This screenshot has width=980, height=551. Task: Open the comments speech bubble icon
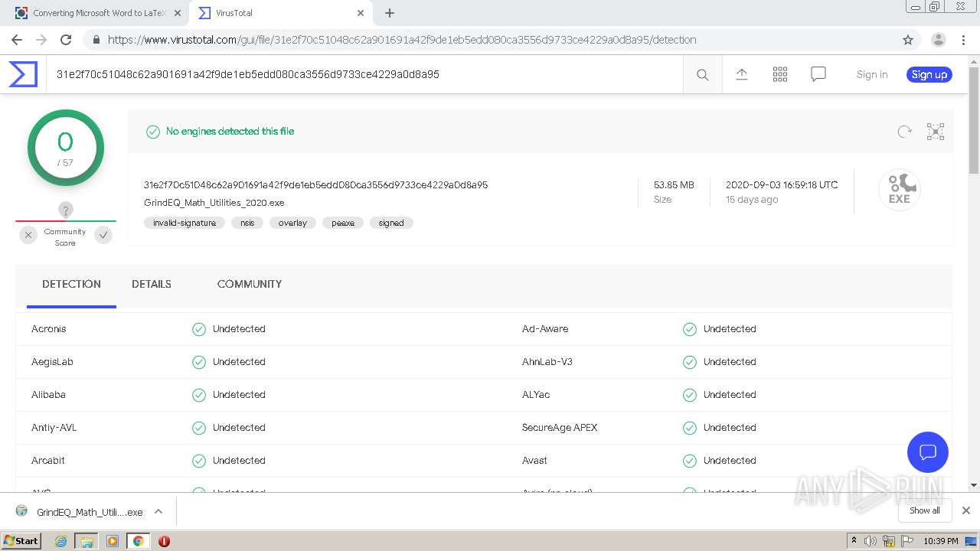(x=818, y=74)
